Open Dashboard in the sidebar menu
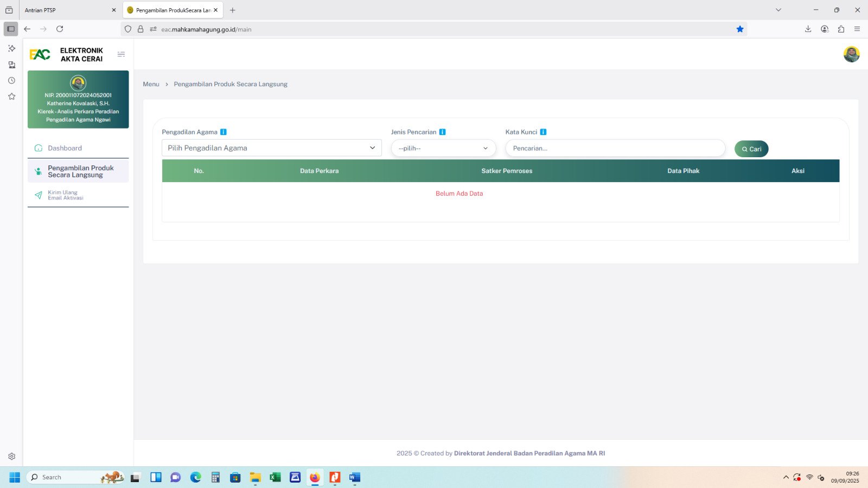This screenshot has width=868, height=488. 65,148
